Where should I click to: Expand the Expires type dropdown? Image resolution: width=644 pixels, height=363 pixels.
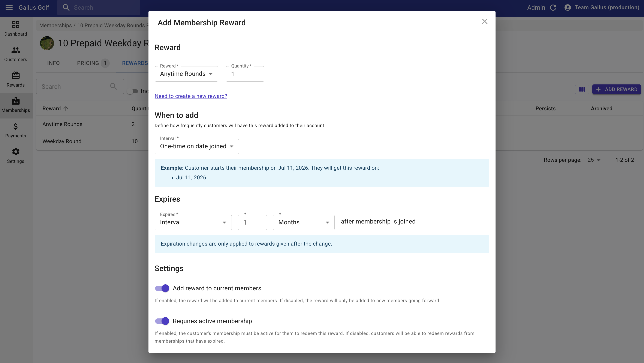pyautogui.click(x=193, y=222)
